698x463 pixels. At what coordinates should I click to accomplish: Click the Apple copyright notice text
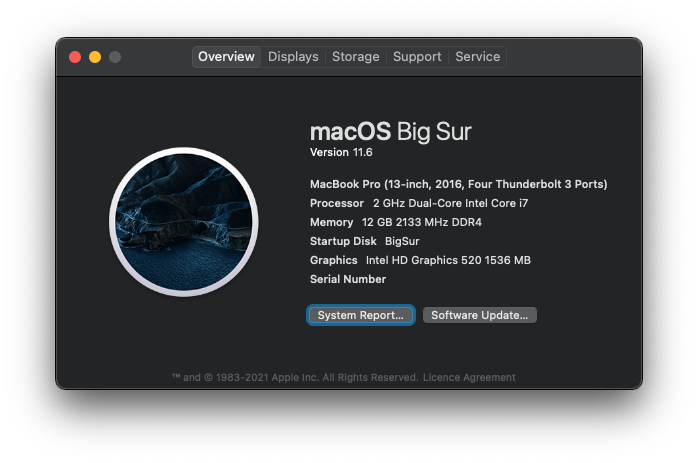[295, 378]
